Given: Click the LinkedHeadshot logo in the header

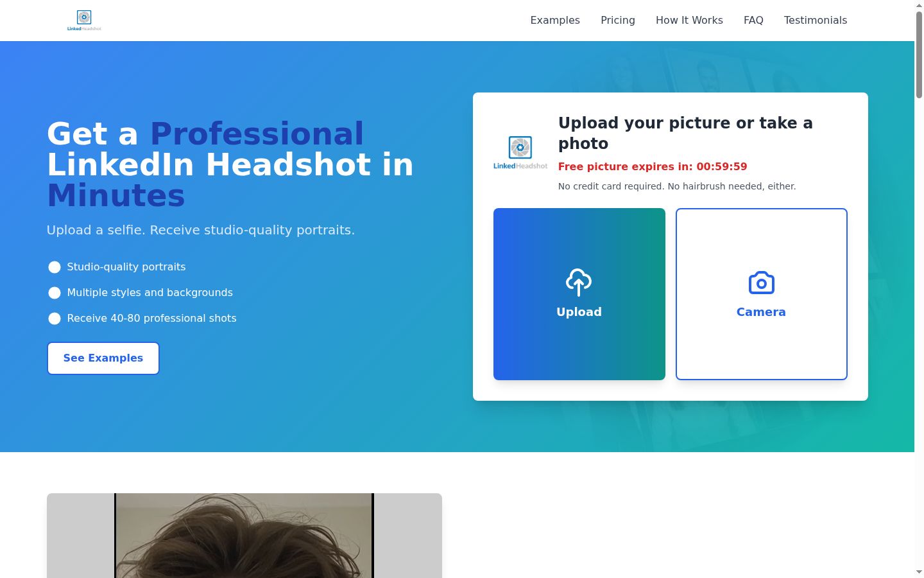Looking at the screenshot, I should click(x=84, y=21).
